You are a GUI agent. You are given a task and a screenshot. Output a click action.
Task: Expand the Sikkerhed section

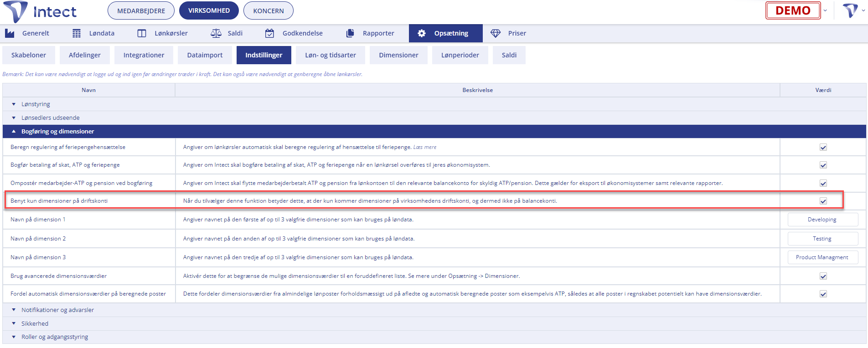pos(434,324)
